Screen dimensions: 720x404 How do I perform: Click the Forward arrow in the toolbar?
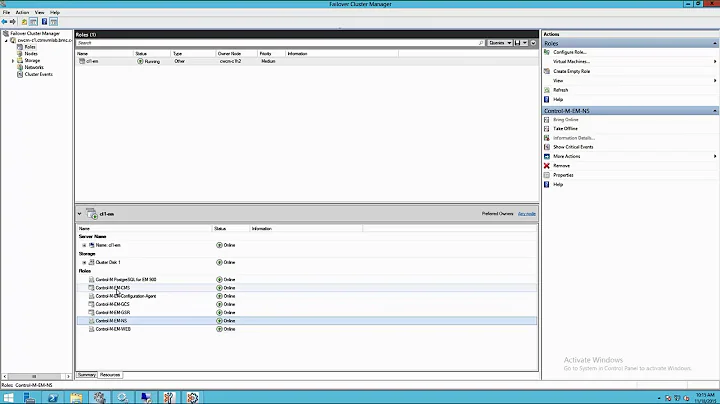click(12, 22)
